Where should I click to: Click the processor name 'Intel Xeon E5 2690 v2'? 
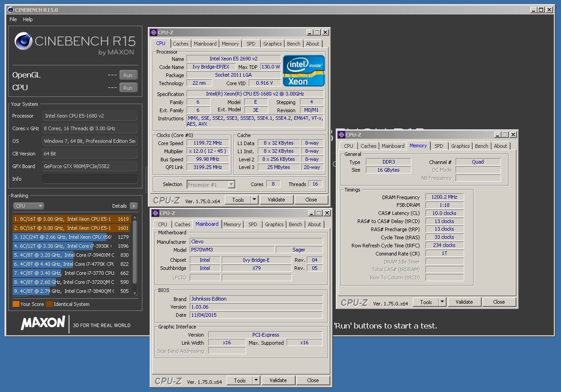[233, 59]
